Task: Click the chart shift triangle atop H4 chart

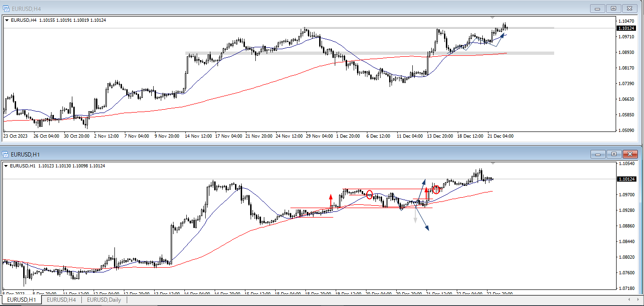Action: point(493,17)
